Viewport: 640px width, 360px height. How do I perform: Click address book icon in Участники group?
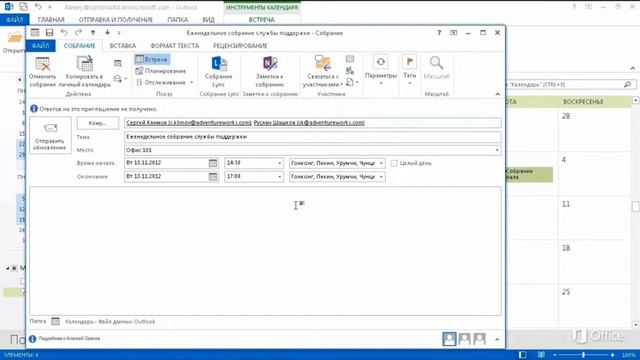(350, 59)
